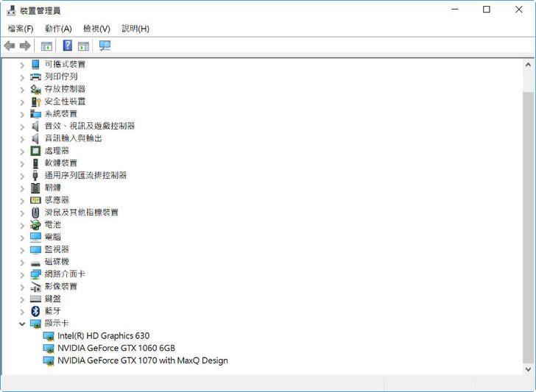Expand the 磁碟機 category

22,263
